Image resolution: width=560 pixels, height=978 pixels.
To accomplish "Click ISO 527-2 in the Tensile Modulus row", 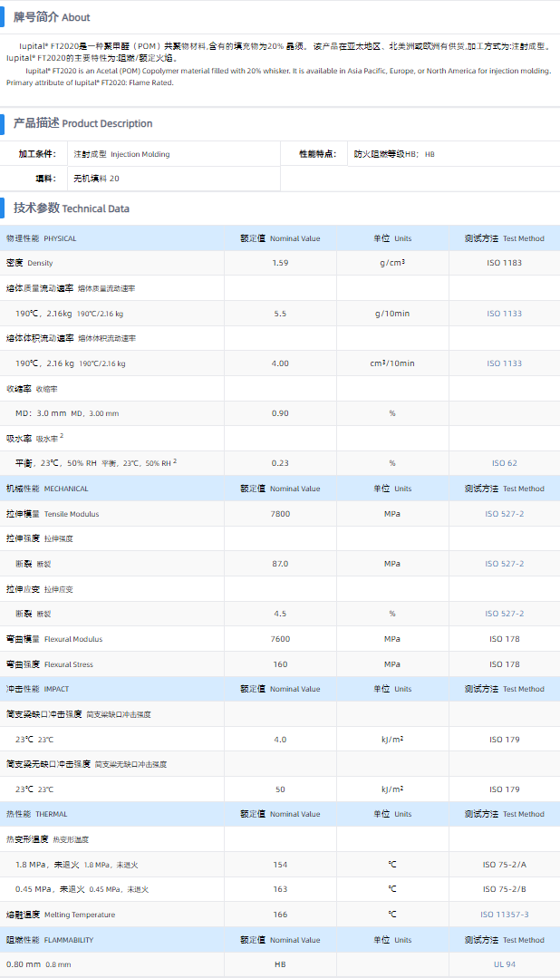I will pyautogui.click(x=504, y=514).
